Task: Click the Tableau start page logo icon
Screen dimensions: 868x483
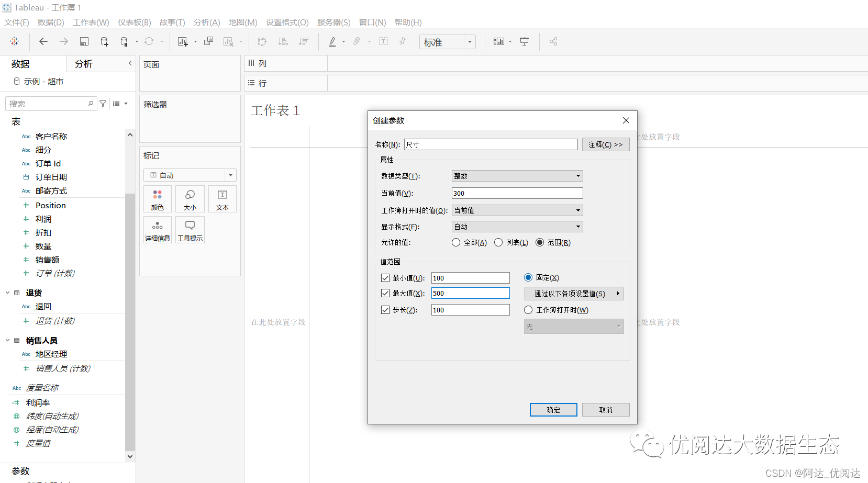Action: [x=15, y=41]
